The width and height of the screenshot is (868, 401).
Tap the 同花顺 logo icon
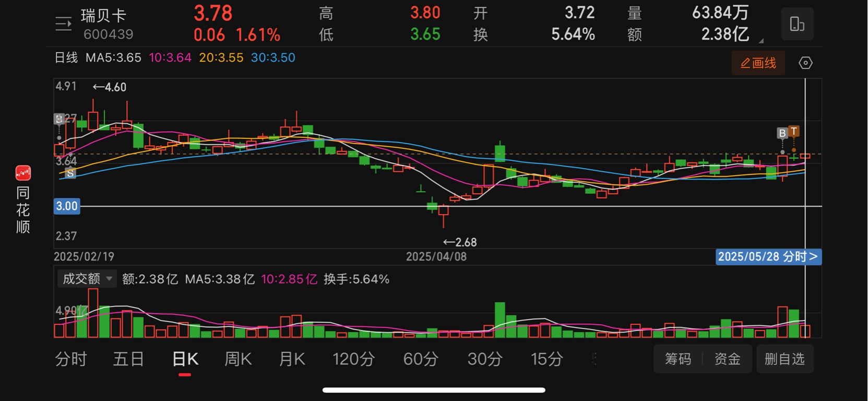23,173
